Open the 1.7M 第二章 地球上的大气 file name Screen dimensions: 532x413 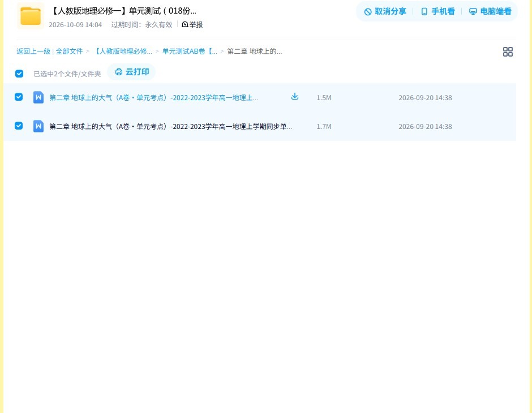[171, 127]
